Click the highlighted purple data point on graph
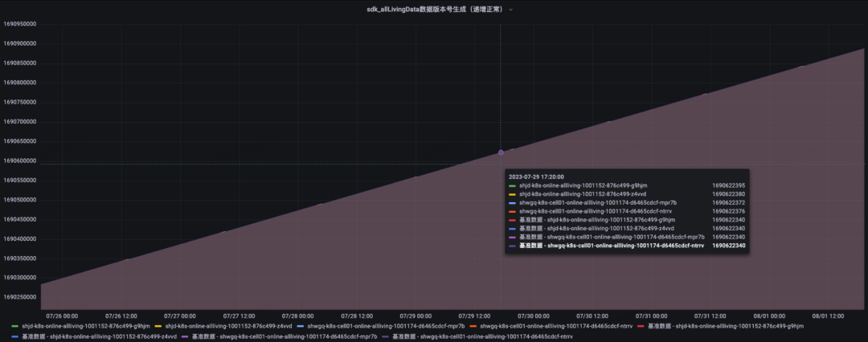The height and width of the screenshot is (342, 868). pyautogui.click(x=501, y=152)
